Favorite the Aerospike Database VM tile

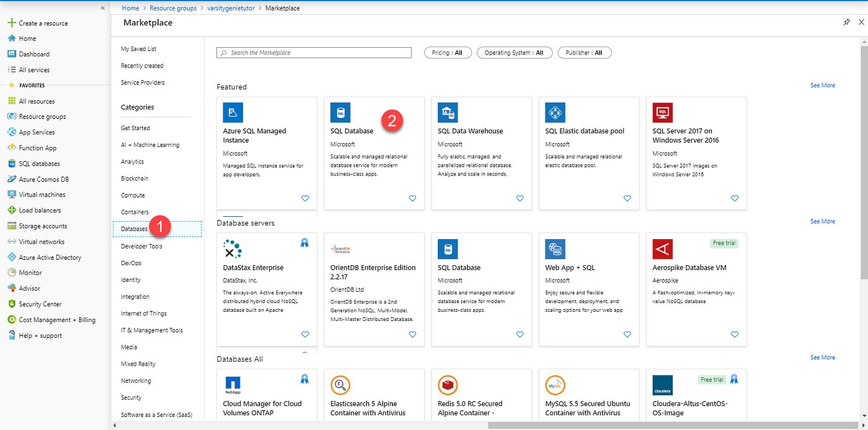point(735,334)
